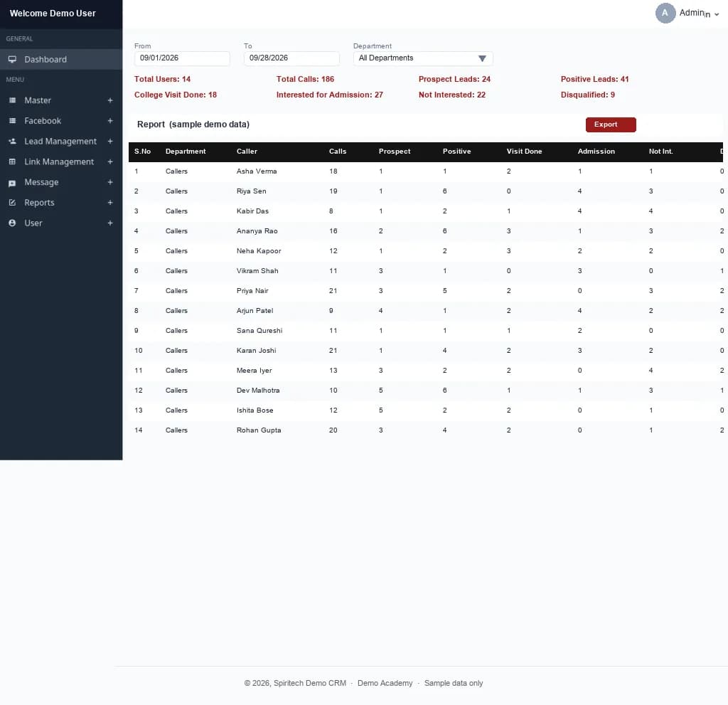The width and height of the screenshot is (728, 705).
Task: Click the Total Calls: 186 stat
Action: point(305,80)
